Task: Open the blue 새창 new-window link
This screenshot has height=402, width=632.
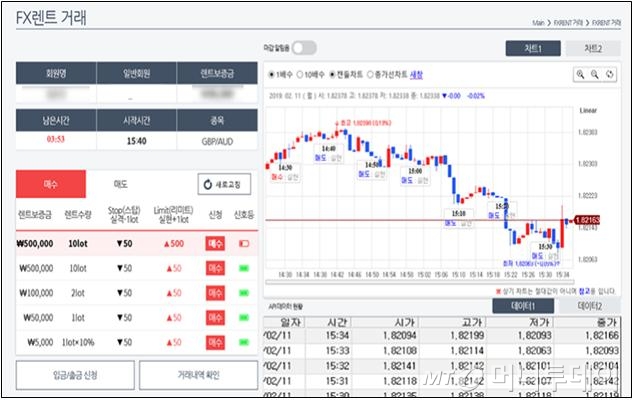Action: 416,75
